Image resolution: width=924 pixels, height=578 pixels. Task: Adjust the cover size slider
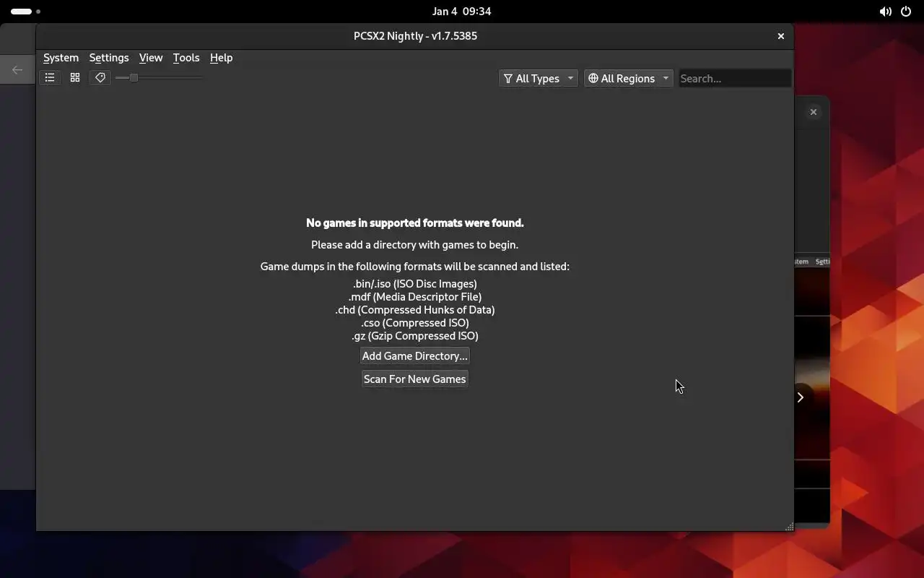click(x=159, y=78)
